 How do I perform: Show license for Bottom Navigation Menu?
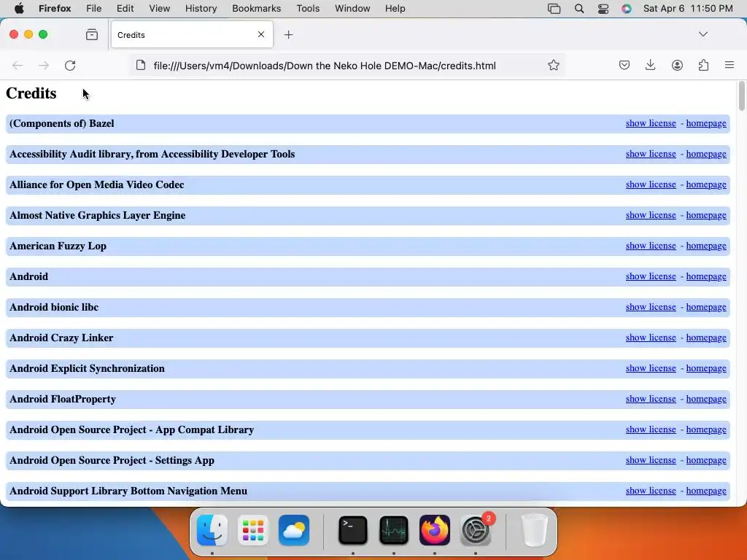click(651, 491)
